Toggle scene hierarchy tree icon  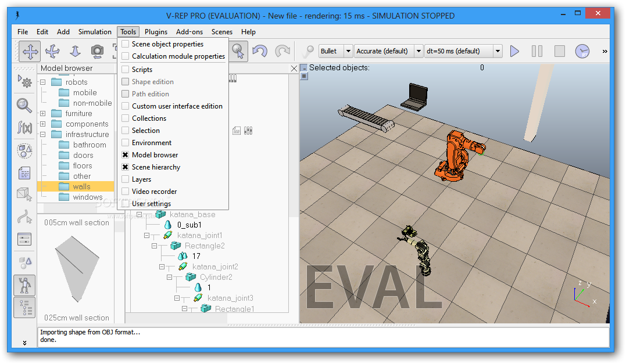(x=24, y=308)
